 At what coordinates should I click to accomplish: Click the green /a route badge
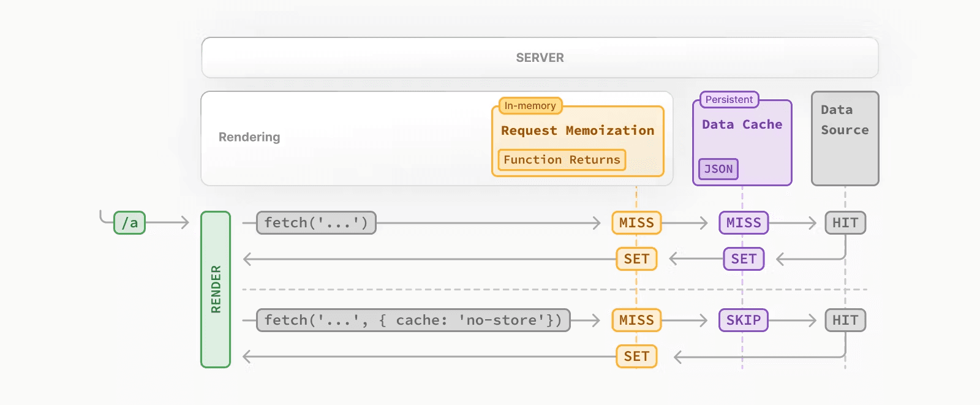click(x=129, y=223)
